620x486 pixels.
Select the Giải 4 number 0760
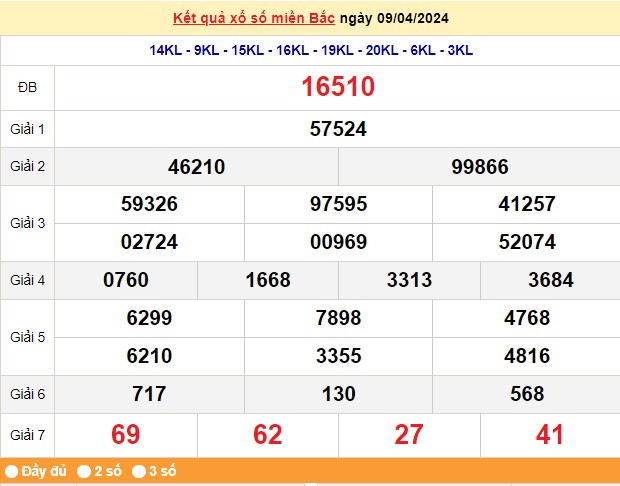[126, 280]
